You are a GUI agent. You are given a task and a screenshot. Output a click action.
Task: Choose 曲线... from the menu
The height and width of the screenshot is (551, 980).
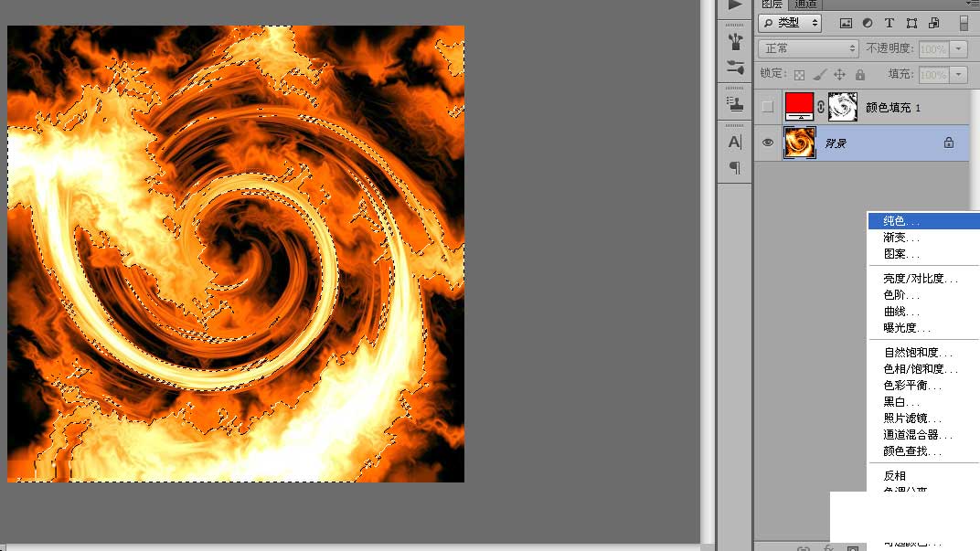pyautogui.click(x=923, y=311)
